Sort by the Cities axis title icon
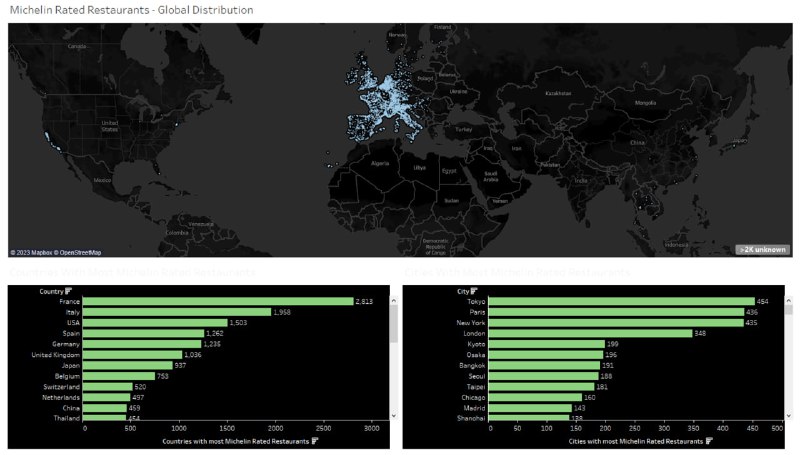Viewport: 800px width, 455px height. pyautogui.click(x=708, y=440)
